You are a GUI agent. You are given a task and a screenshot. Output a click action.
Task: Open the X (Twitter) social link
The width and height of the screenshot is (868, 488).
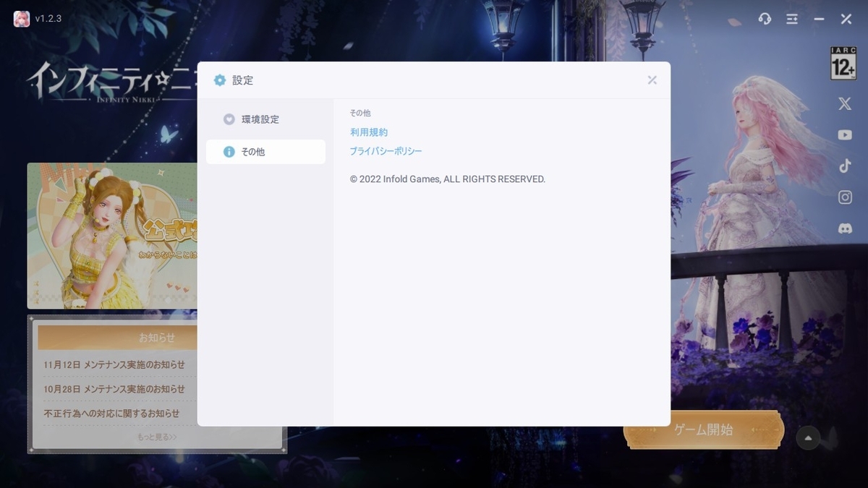(x=845, y=104)
